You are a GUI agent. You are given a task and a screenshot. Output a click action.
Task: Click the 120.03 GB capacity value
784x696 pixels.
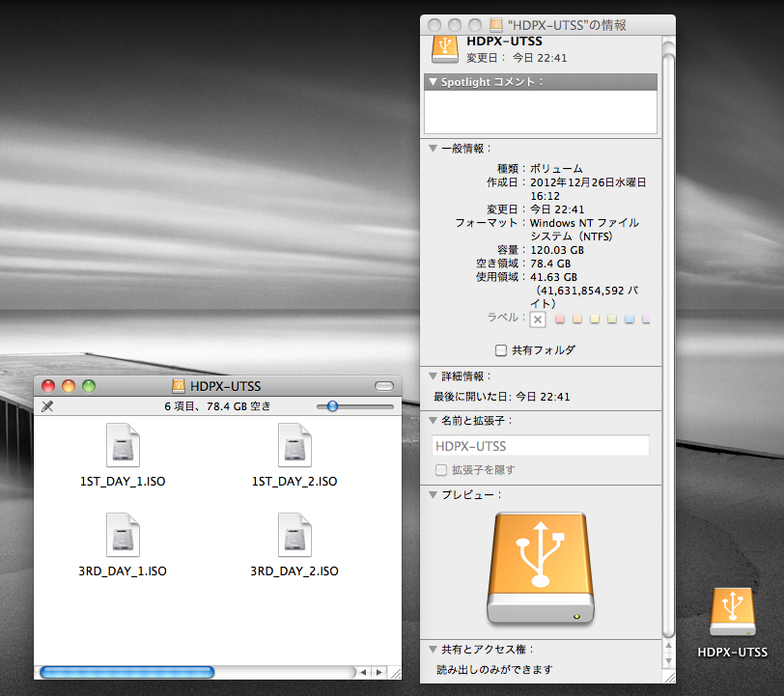(x=557, y=250)
